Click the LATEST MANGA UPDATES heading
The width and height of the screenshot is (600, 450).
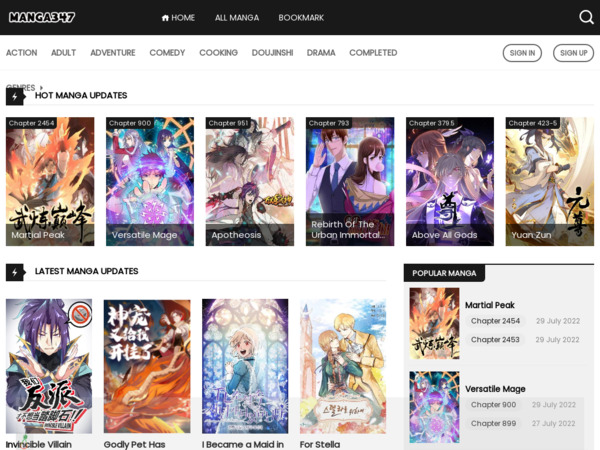86,271
